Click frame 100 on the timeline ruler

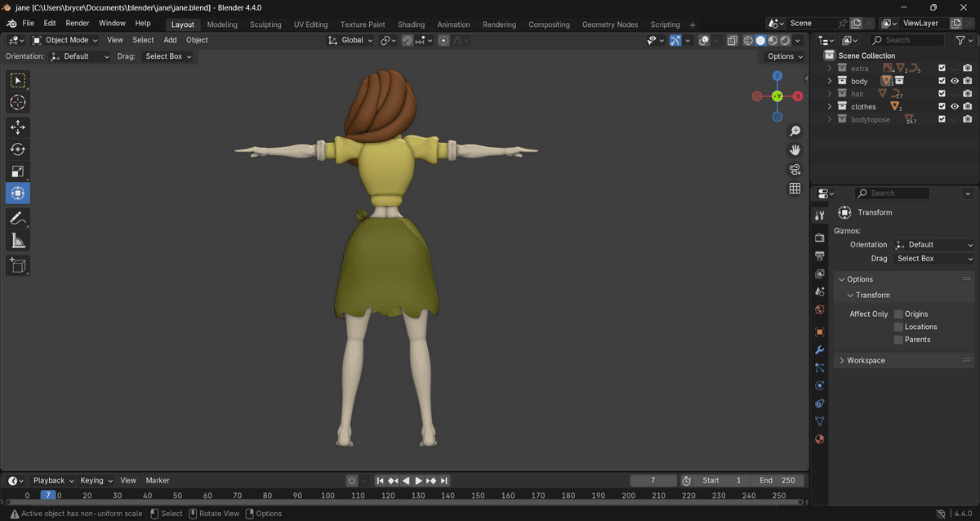coord(327,496)
